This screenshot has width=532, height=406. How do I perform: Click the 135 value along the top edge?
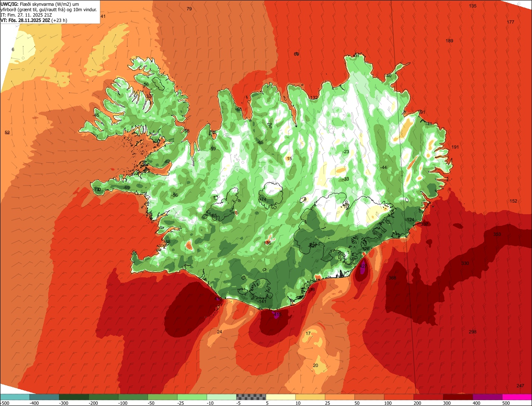point(473,6)
